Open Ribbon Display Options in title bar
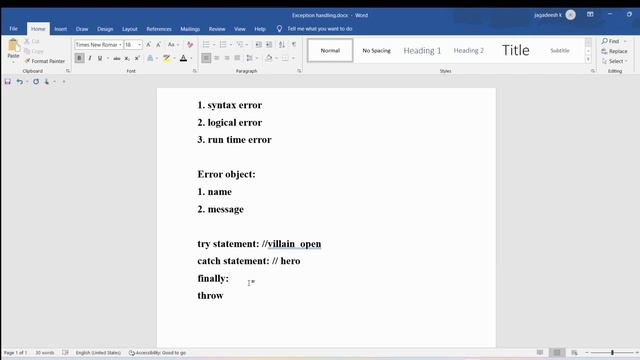The width and height of the screenshot is (640, 360). pyautogui.click(x=590, y=14)
